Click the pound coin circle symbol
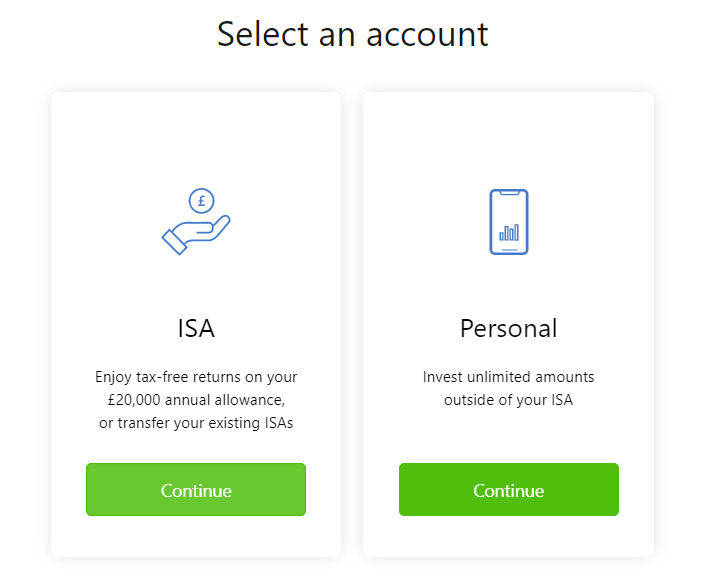Image resolution: width=713 pixels, height=578 pixels. [201, 201]
